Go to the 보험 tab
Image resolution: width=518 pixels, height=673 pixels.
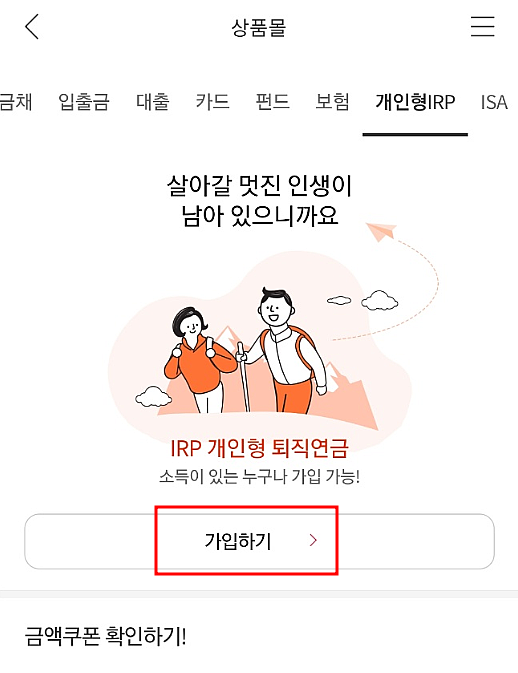[333, 102]
